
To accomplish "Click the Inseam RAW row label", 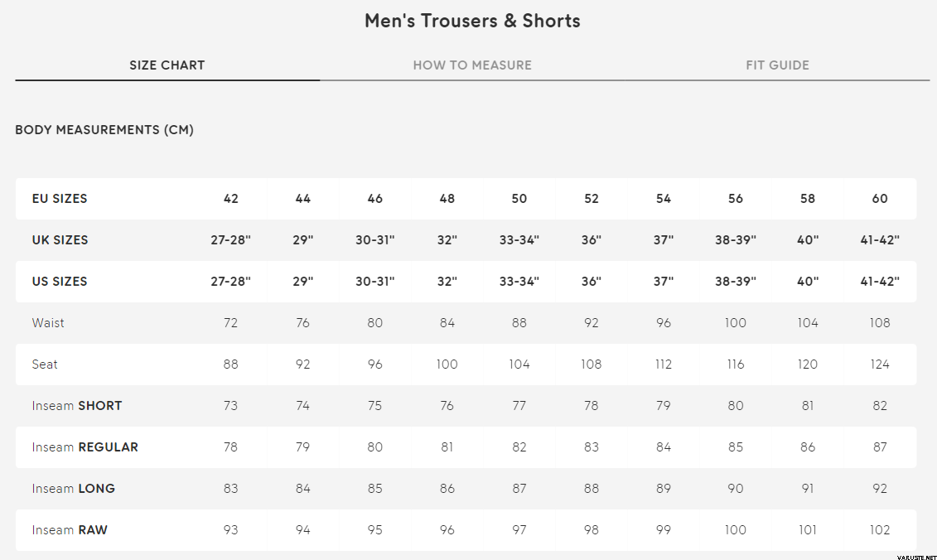I will point(70,530).
